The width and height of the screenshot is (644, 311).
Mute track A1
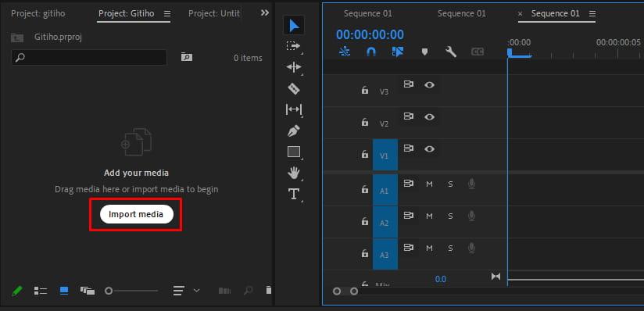430,184
